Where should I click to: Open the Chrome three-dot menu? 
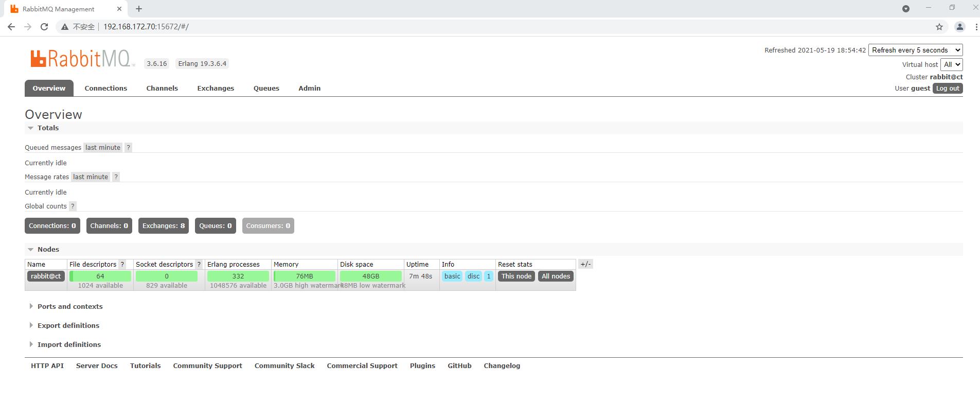tap(976, 27)
